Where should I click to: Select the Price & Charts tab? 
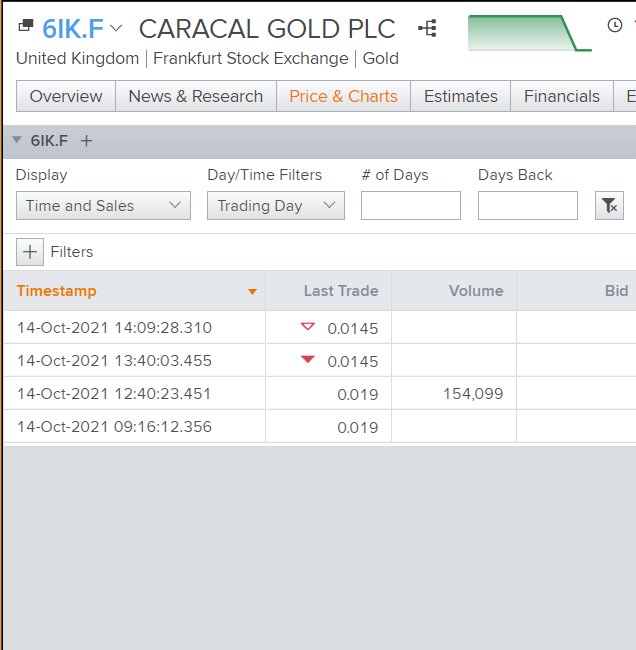343,96
